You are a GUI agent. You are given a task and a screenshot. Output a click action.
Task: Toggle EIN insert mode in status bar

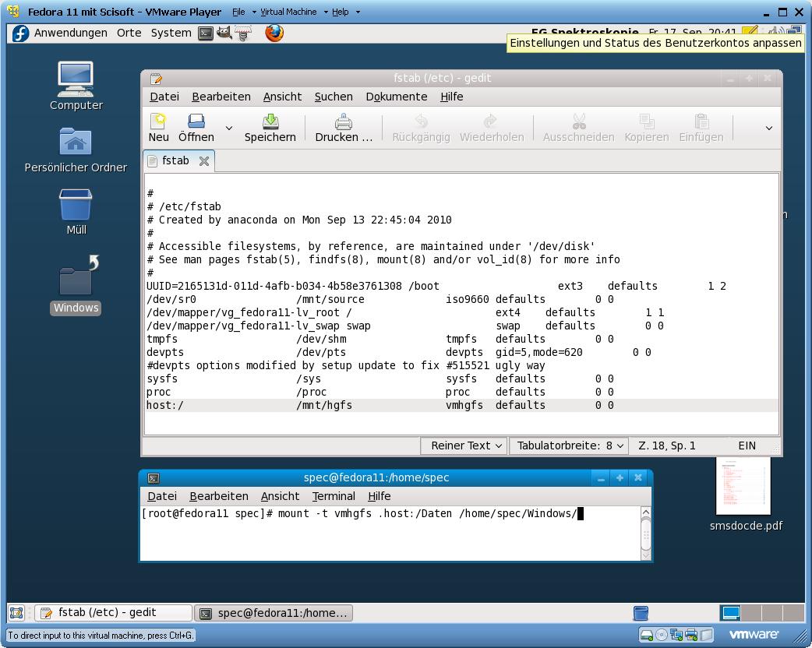coord(747,445)
